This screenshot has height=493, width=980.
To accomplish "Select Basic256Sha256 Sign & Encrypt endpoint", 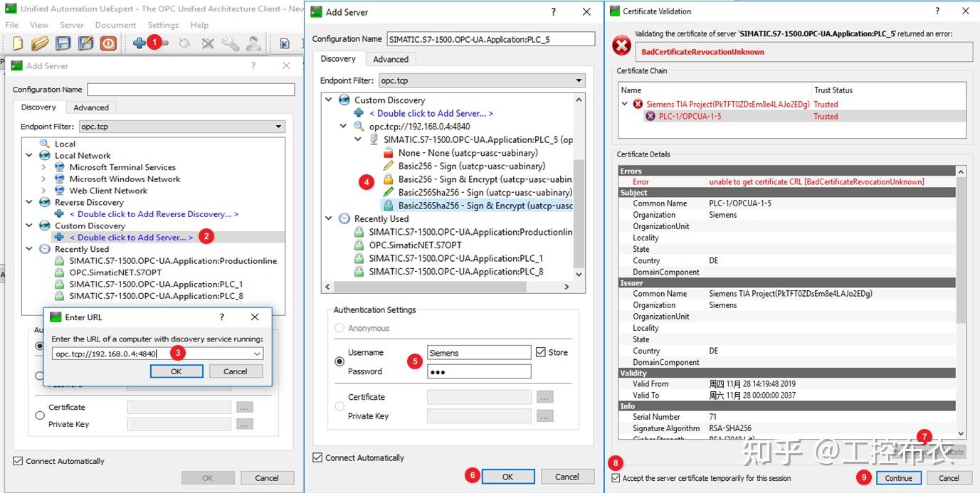I will (477, 206).
